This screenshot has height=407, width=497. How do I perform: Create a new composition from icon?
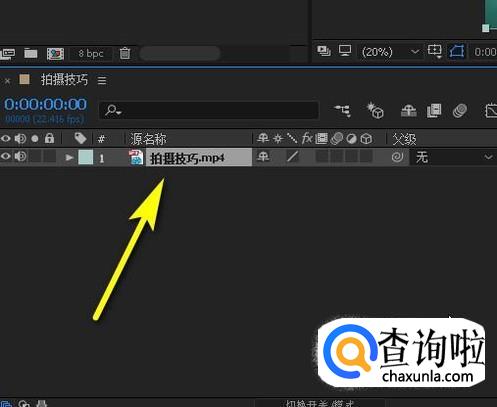pos(55,53)
